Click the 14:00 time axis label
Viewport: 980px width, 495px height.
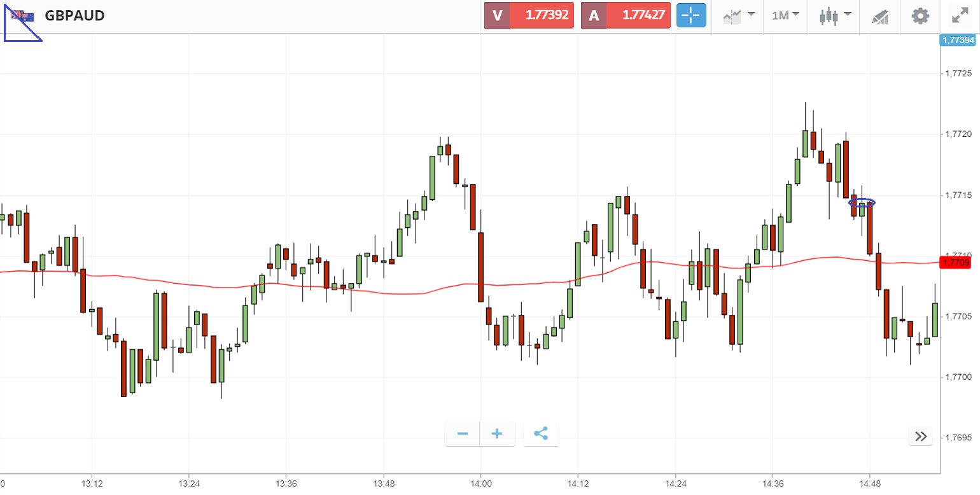[480, 483]
